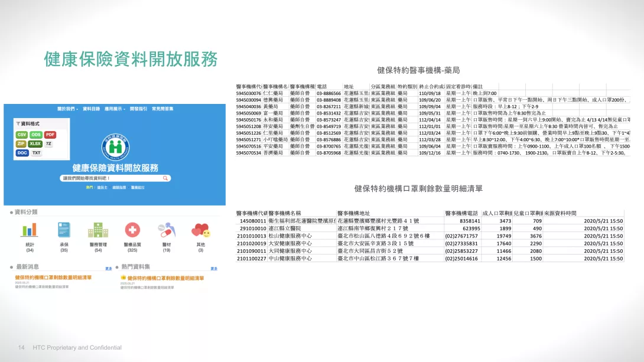Filter by TXT format

(37, 153)
